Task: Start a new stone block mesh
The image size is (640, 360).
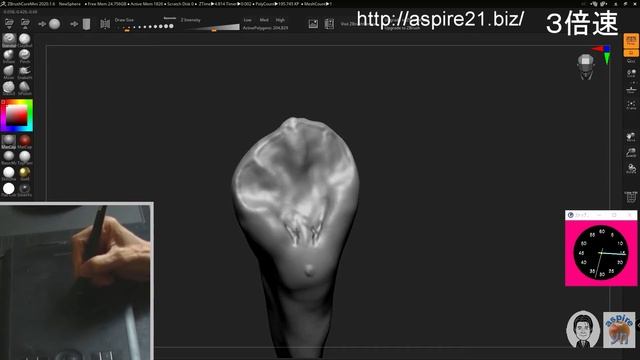Action: (x=87, y=24)
